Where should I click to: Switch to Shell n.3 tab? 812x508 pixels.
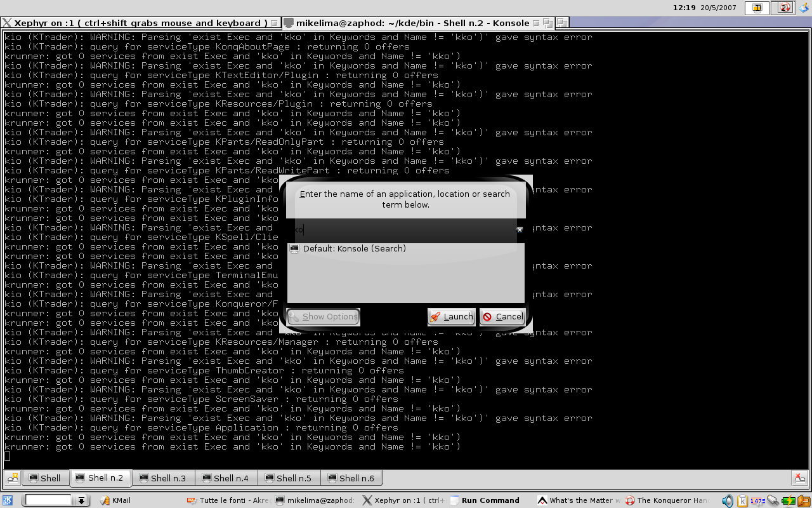[163, 478]
